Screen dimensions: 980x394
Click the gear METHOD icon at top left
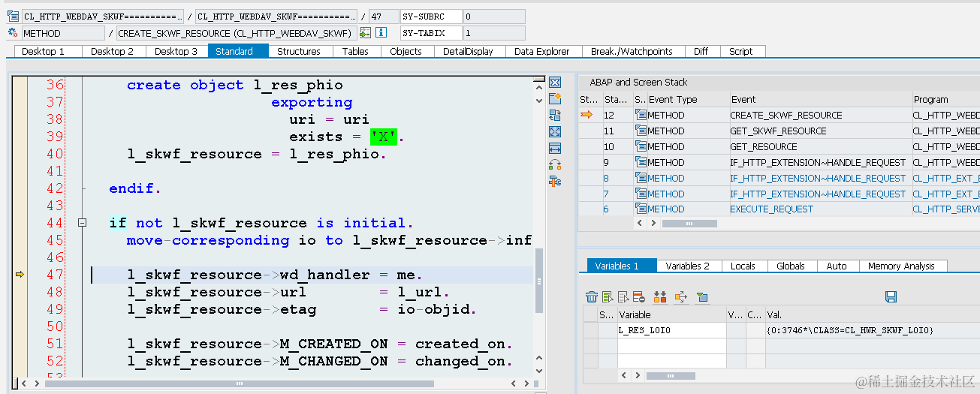pyautogui.click(x=13, y=33)
